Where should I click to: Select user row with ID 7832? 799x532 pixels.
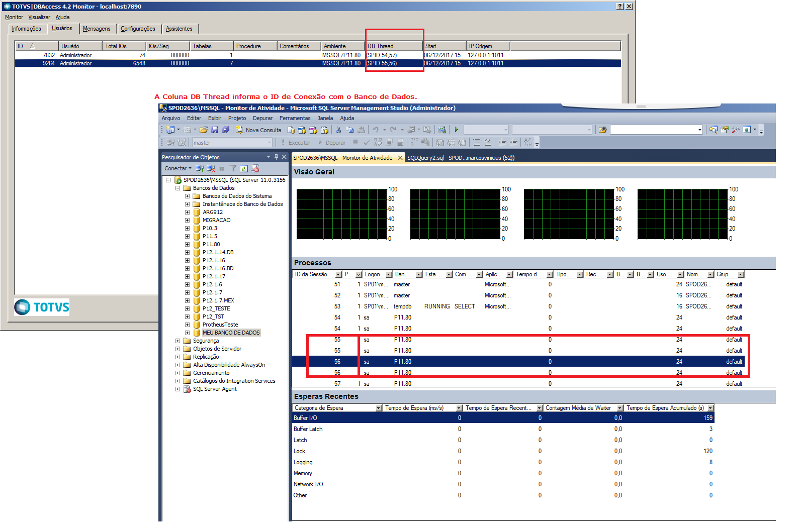click(x=318, y=55)
